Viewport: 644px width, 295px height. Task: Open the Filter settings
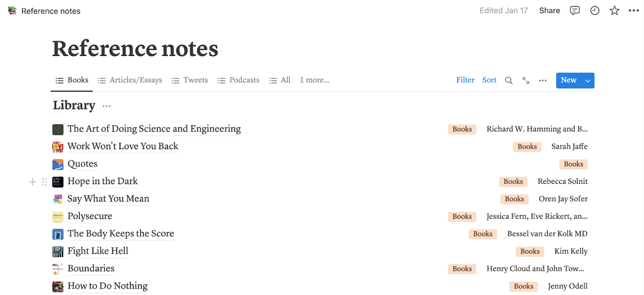[465, 80]
